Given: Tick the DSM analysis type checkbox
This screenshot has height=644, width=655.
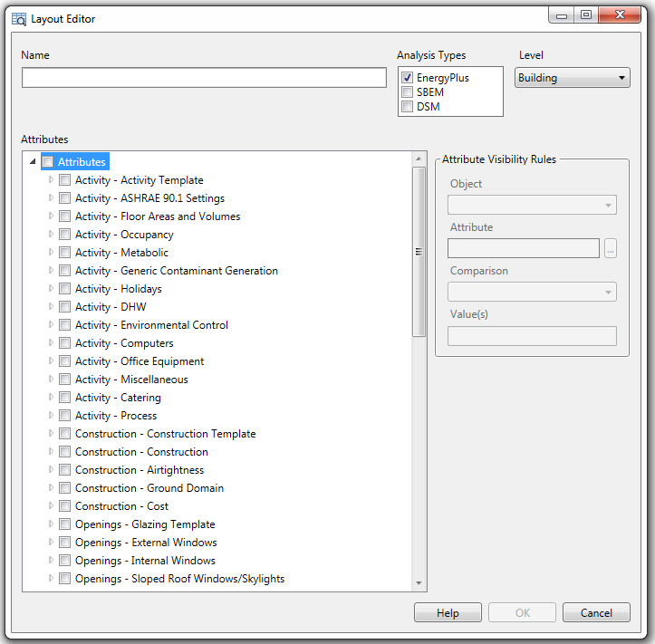Looking at the screenshot, I should point(408,107).
